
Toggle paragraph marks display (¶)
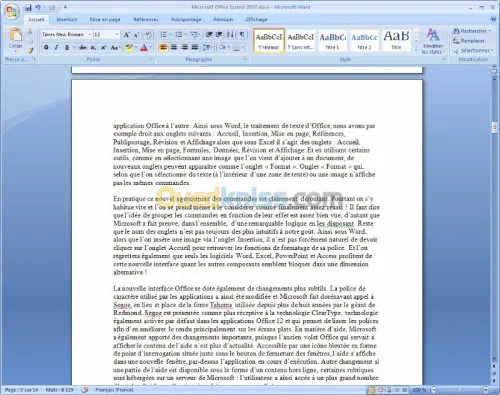pyautogui.click(x=242, y=35)
